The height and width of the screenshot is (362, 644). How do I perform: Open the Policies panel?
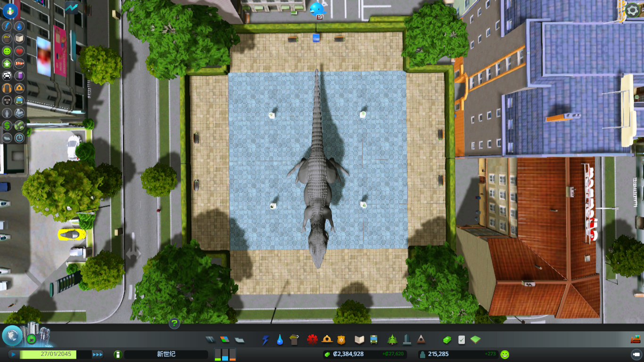pyautogui.click(x=461, y=339)
